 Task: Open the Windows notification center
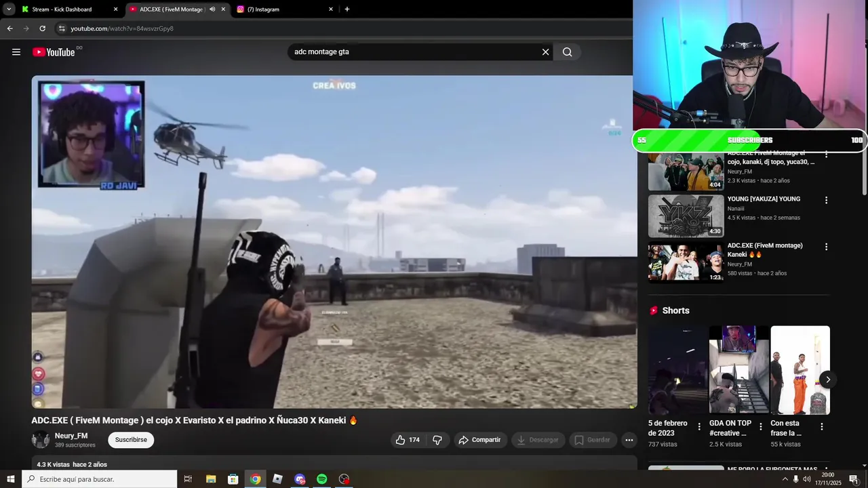[854, 479]
